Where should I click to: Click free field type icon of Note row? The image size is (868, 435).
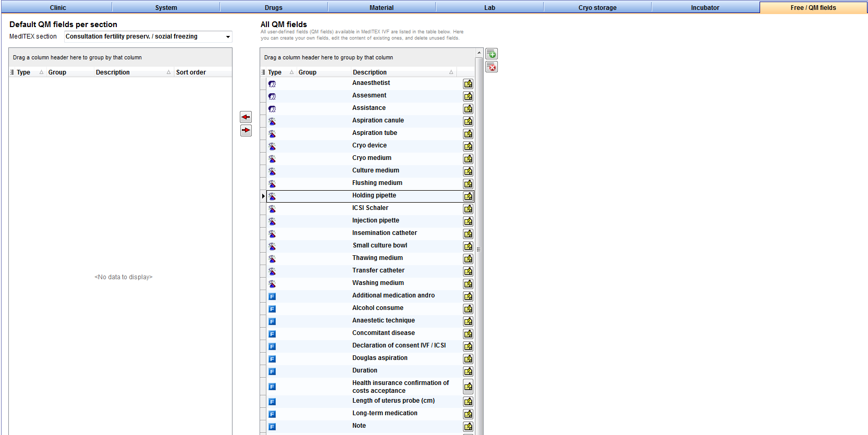tap(272, 427)
